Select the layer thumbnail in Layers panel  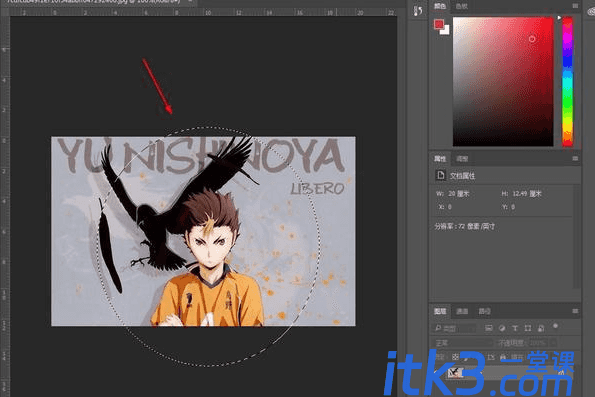tap(455, 373)
